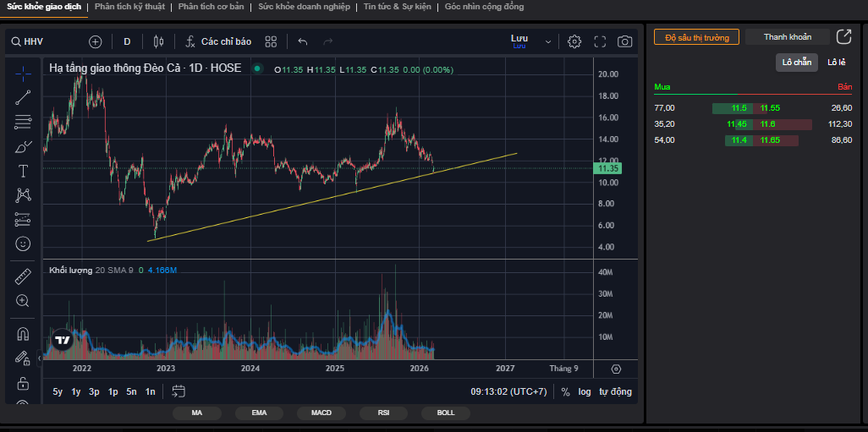Add the MA indicator
Screen dimensions: 868x432
pyautogui.click(x=197, y=413)
